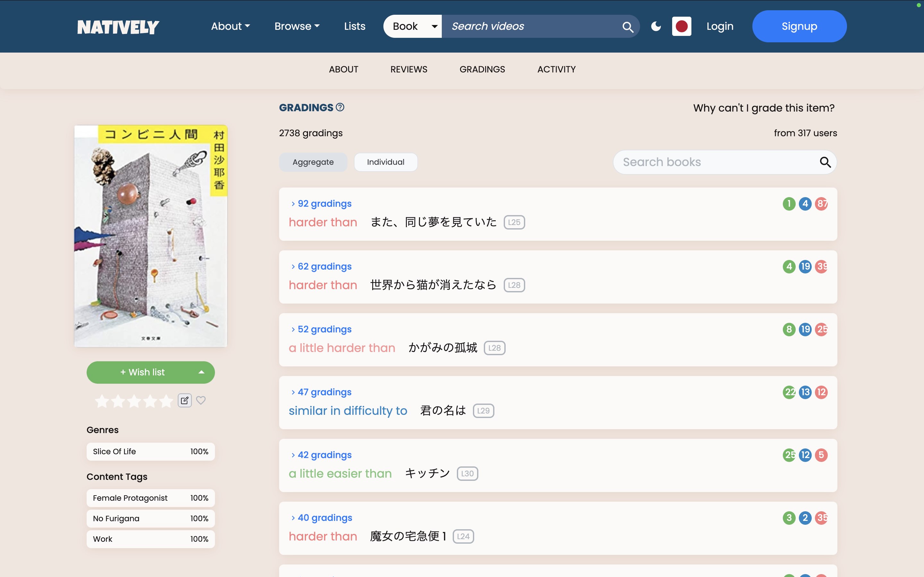This screenshot has height=577, width=924.
Task: Open the ACTIVITY tab
Action: [x=556, y=70]
